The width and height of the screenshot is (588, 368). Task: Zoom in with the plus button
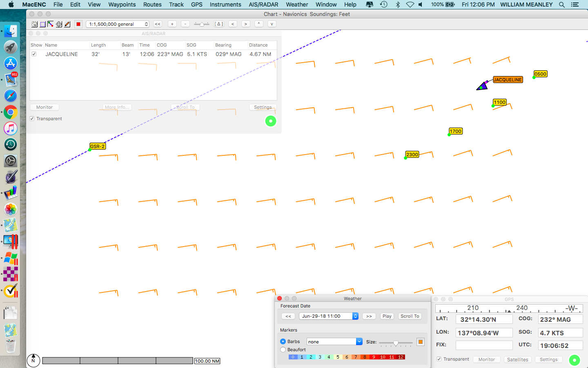(172, 24)
